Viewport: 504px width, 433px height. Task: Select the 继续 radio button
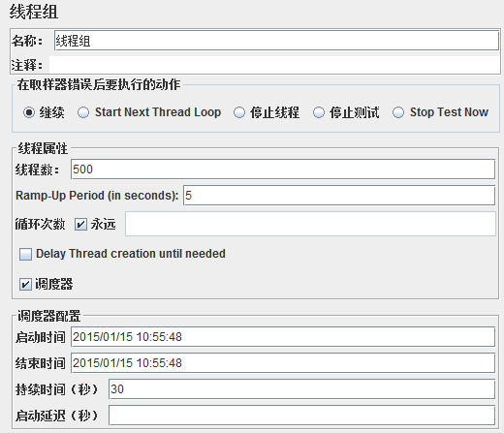click(29, 112)
